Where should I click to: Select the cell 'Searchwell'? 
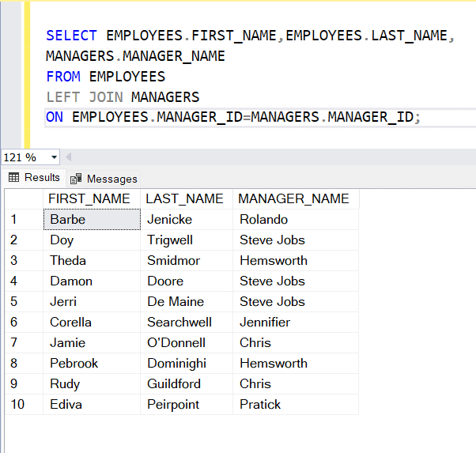coord(187,322)
